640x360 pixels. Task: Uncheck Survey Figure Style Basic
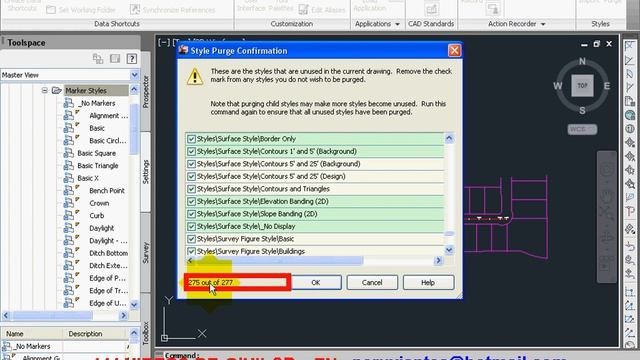coord(191,239)
